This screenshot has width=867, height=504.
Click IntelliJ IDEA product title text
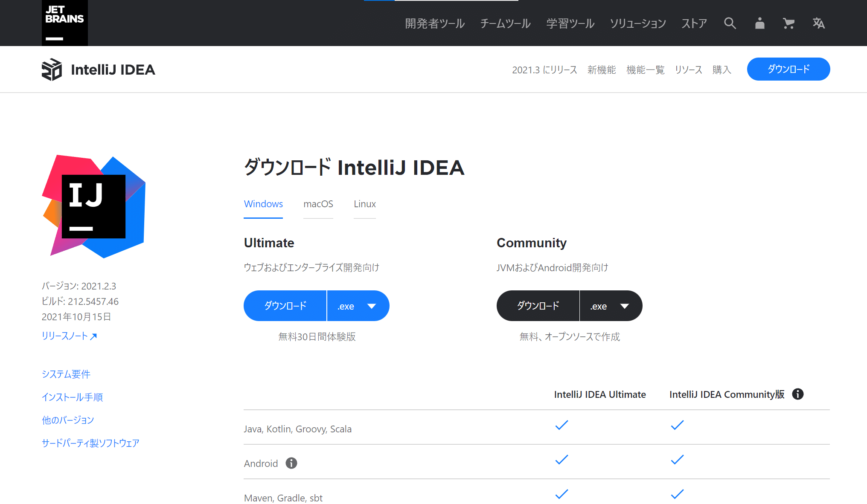(113, 70)
